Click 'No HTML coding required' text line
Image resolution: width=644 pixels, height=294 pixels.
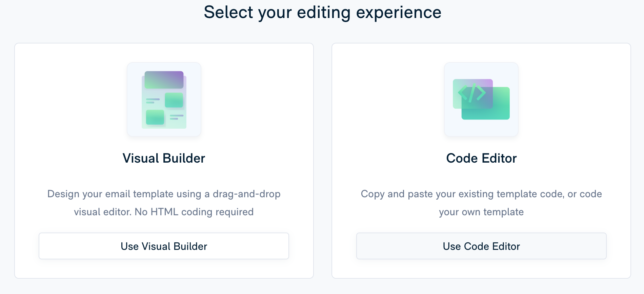click(x=194, y=212)
